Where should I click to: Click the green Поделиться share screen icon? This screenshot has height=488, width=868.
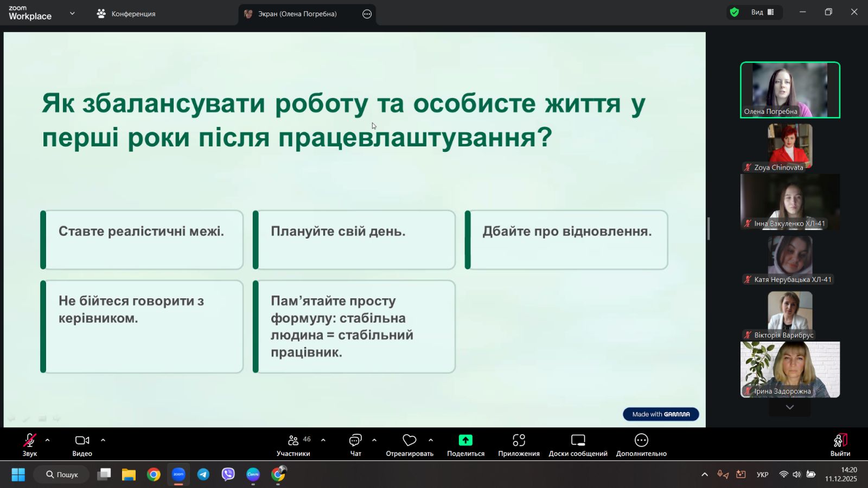point(465,441)
